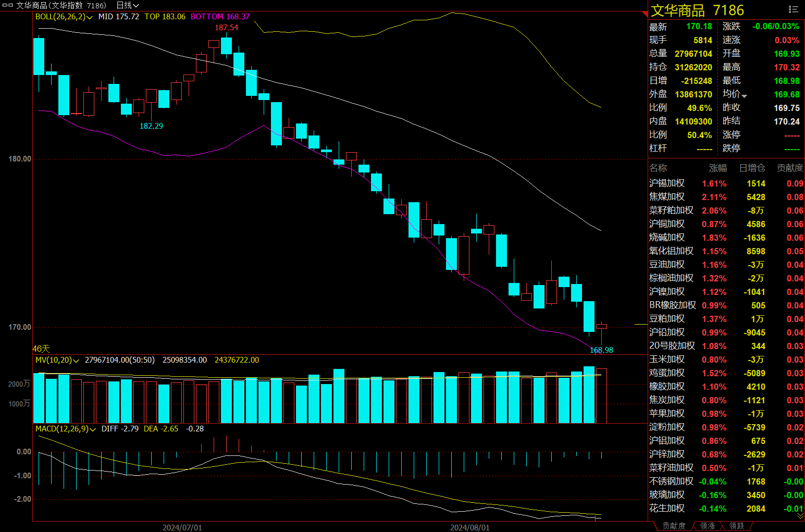Select the 沪镍加权 row
The image size is (805, 532).
pos(726,292)
